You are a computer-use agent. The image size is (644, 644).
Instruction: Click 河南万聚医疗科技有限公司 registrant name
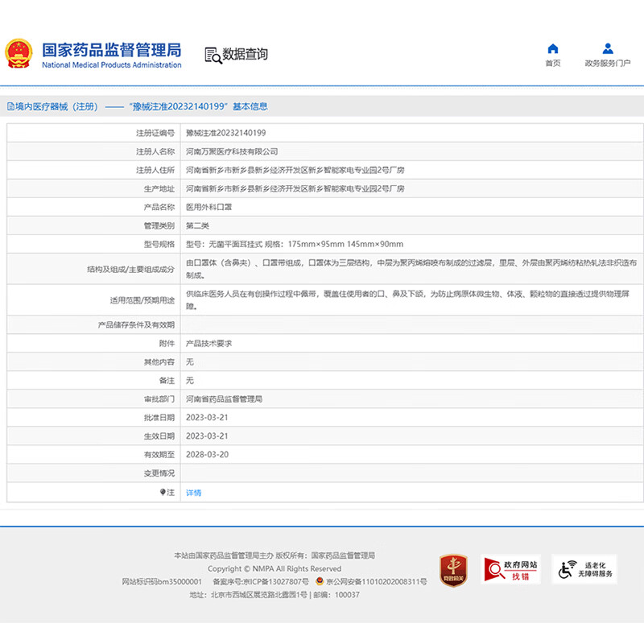pos(231,151)
